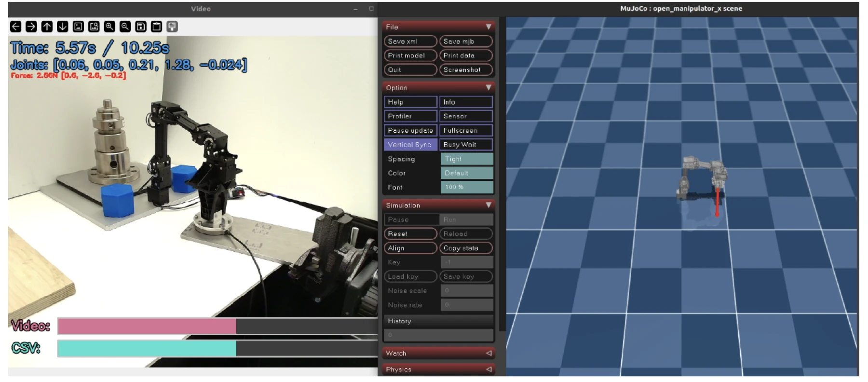Adjust the Noise rate slider
Screen dimensions: 868x382
pos(467,305)
